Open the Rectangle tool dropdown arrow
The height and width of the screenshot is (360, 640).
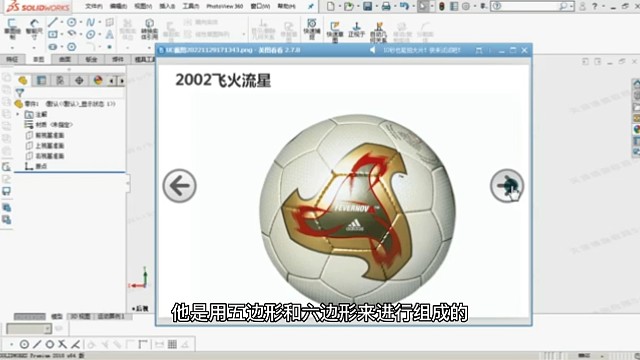(62, 34)
